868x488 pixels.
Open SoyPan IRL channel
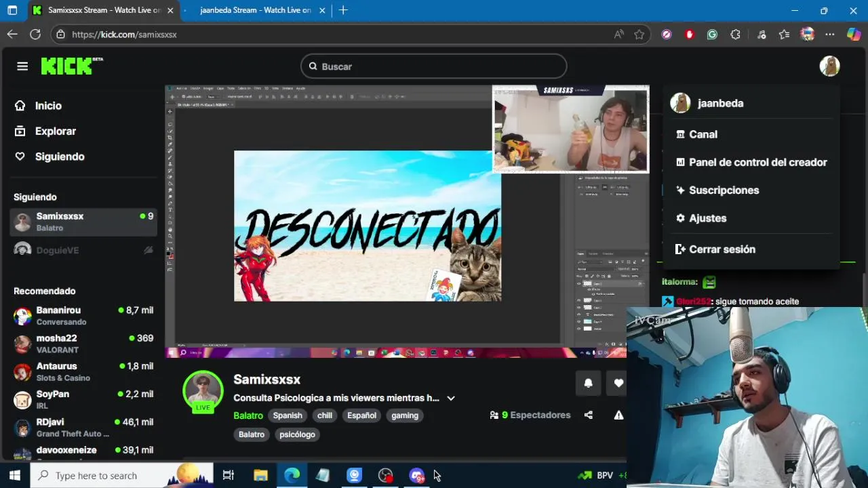(x=84, y=399)
